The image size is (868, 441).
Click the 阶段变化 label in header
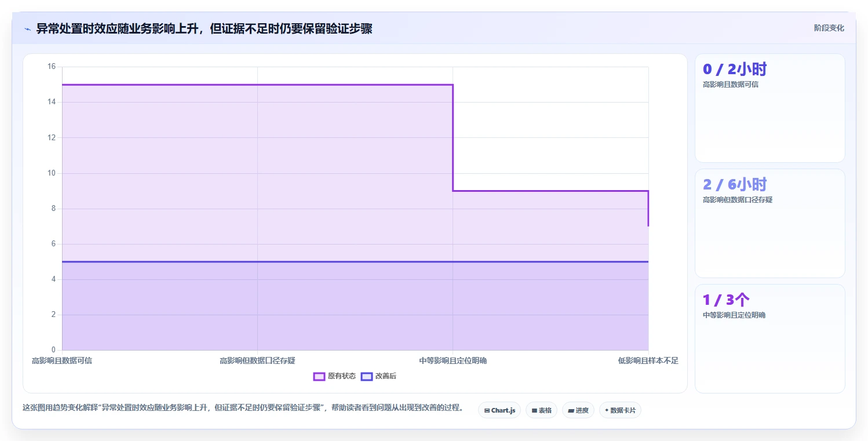[x=829, y=28]
